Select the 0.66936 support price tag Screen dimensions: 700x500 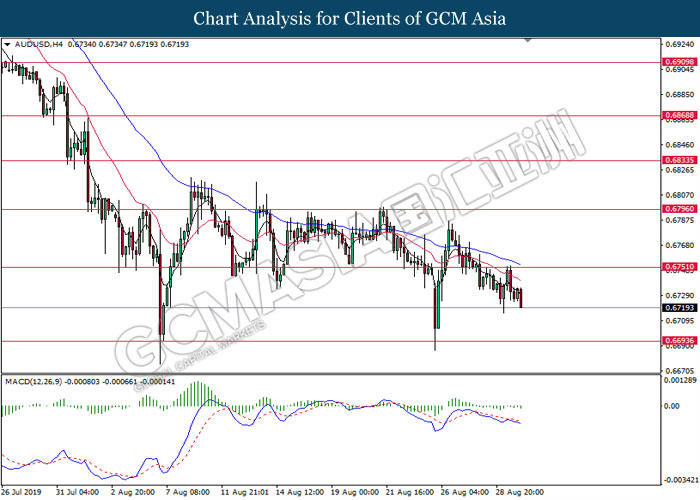tap(678, 341)
